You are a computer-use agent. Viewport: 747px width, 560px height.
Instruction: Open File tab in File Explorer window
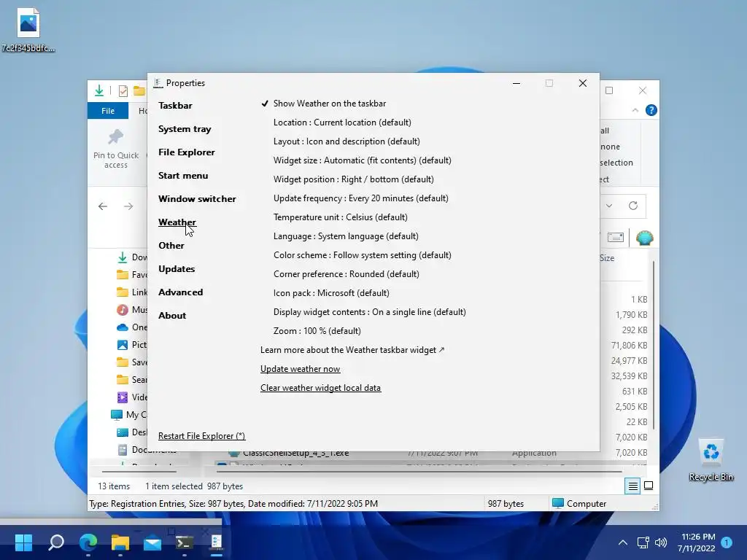coord(108,111)
